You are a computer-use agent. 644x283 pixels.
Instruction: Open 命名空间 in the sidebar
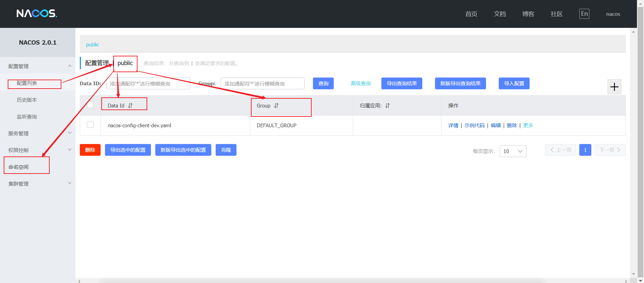pyautogui.click(x=18, y=167)
